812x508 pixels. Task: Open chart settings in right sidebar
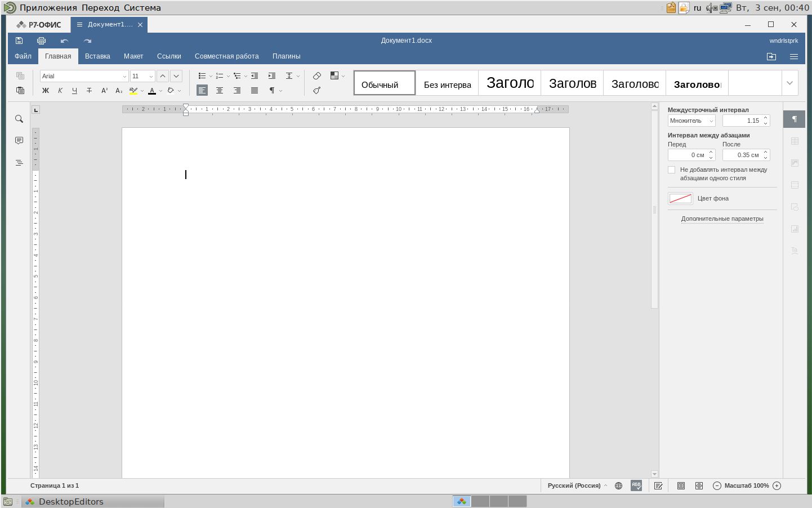(x=795, y=229)
